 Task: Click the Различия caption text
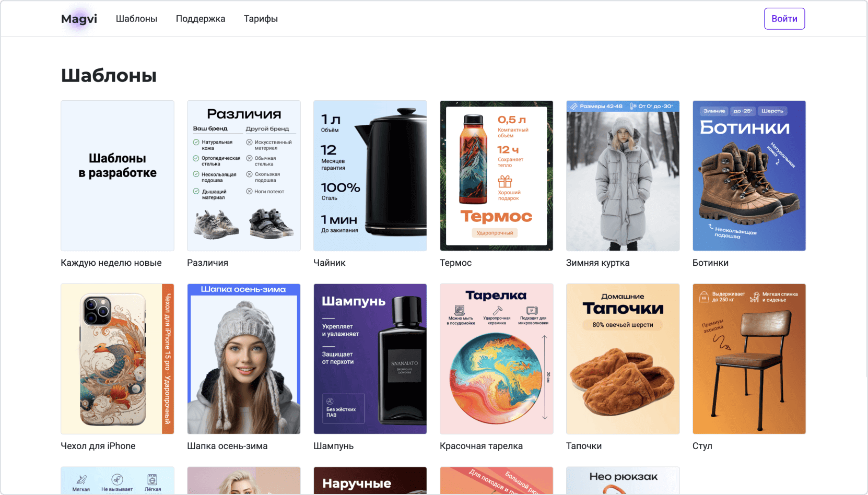[208, 263]
